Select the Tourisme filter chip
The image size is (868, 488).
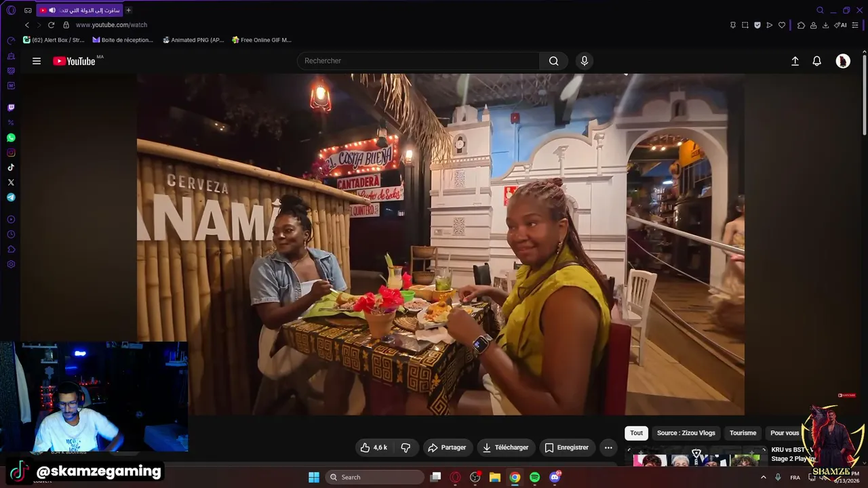point(743,433)
